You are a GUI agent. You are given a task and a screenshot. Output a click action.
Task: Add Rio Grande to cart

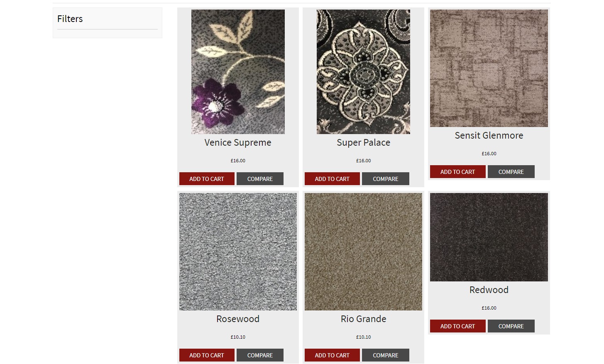pos(332,355)
